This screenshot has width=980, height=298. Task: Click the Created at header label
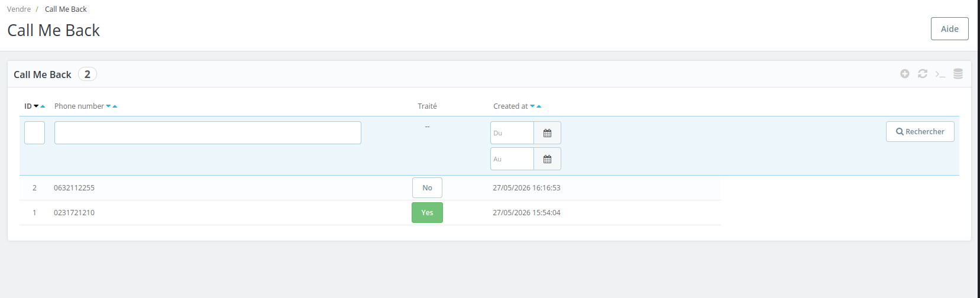point(510,106)
